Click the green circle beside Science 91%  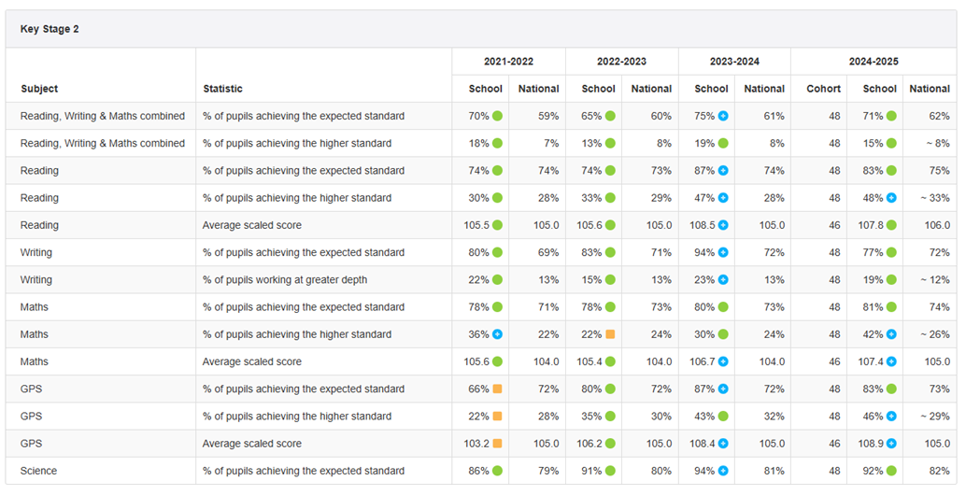610,471
